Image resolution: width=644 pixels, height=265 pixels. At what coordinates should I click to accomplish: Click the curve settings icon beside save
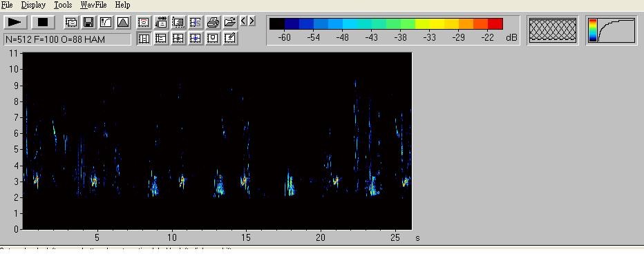pyautogui.click(x=106, y=22)
